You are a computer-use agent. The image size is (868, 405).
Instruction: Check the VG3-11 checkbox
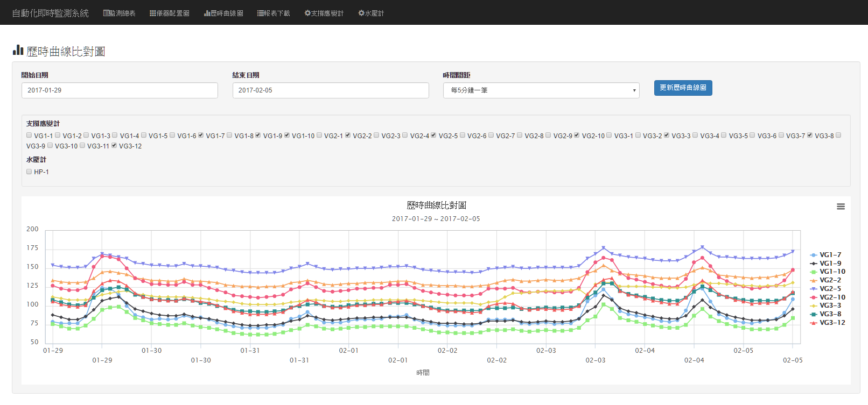click(x=82, y=146)
